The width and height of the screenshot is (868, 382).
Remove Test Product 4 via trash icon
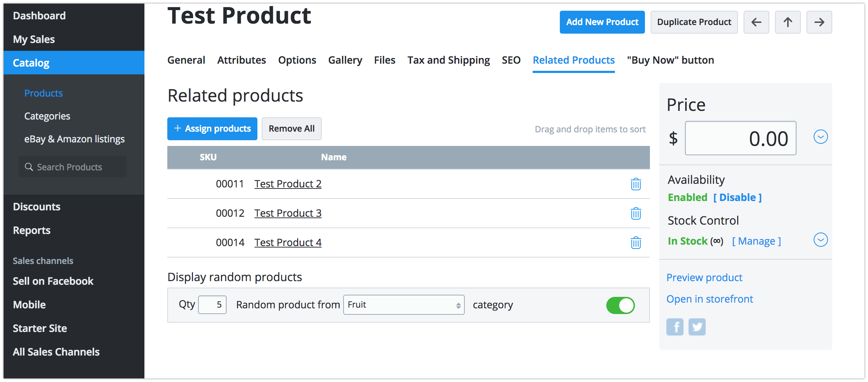pos(636,243)
